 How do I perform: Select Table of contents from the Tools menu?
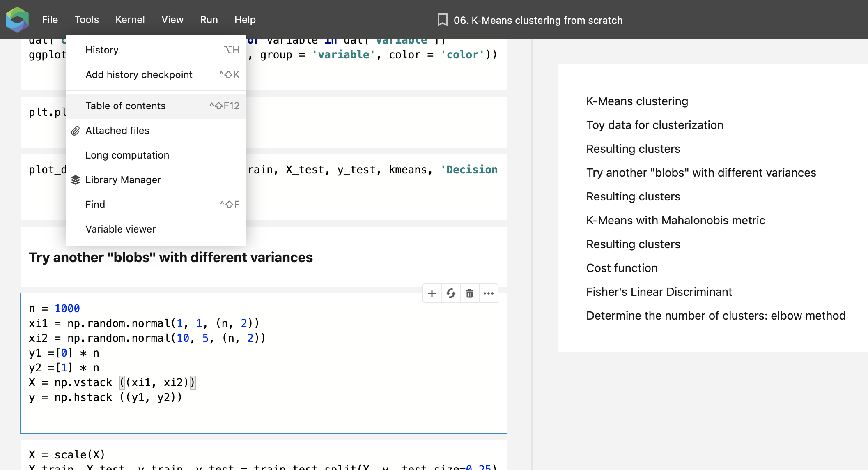click(126, 106)
